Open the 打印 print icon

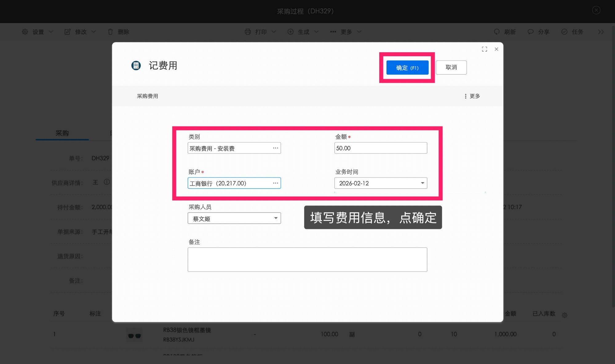tap(248, 32)
